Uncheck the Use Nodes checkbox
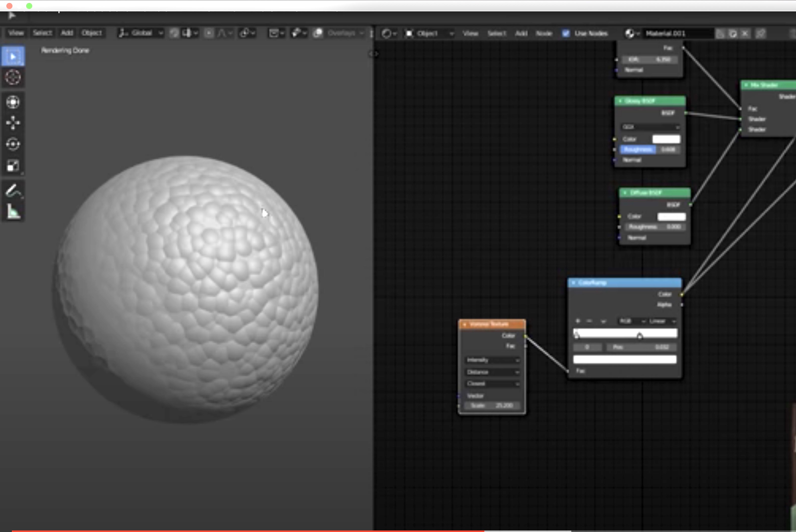 click(x=566, y=33)
